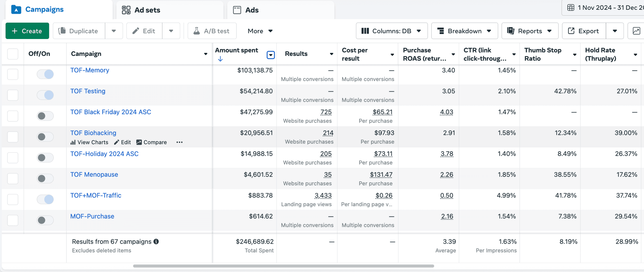This screenshot has width=644, height=272.
Task: Click the green Create button
Action: tap(27, 31)
